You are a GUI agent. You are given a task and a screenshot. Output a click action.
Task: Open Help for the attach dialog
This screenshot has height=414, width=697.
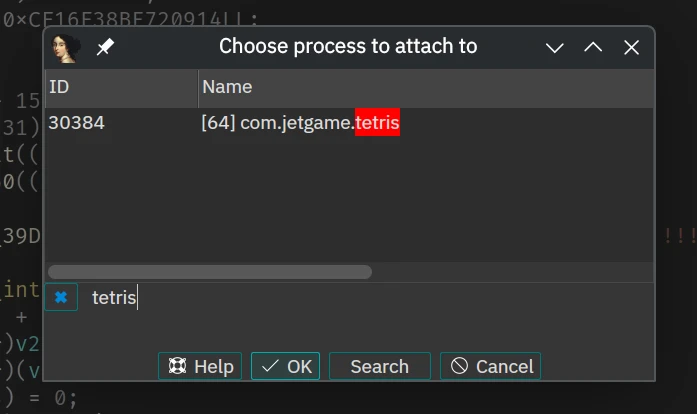[x=200, y=366]
